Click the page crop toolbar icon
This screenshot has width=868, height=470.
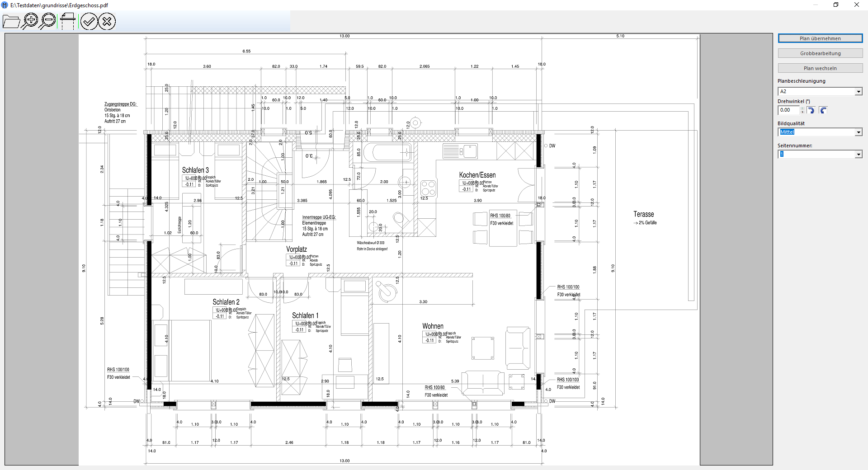(x=68, y=21)
